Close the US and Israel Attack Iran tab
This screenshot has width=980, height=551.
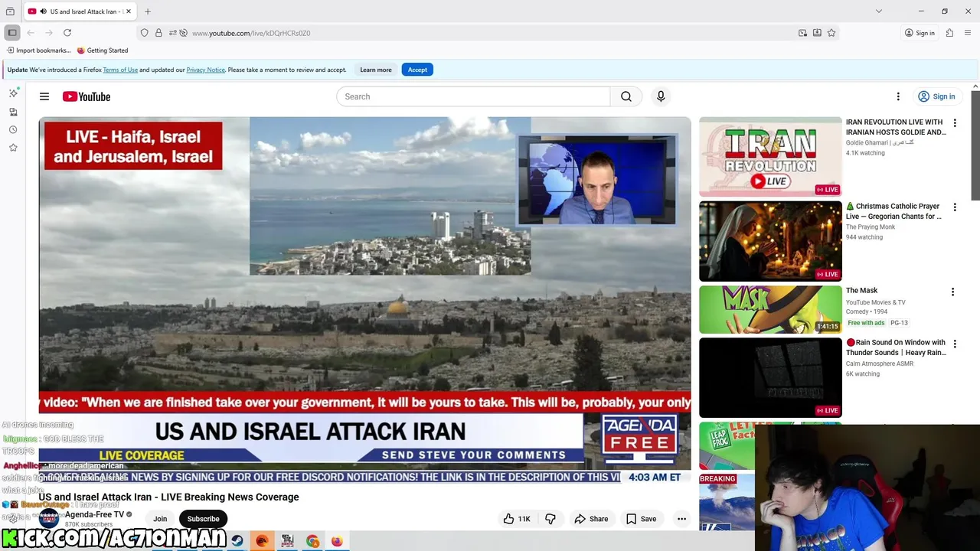click(x=129, y=11)
